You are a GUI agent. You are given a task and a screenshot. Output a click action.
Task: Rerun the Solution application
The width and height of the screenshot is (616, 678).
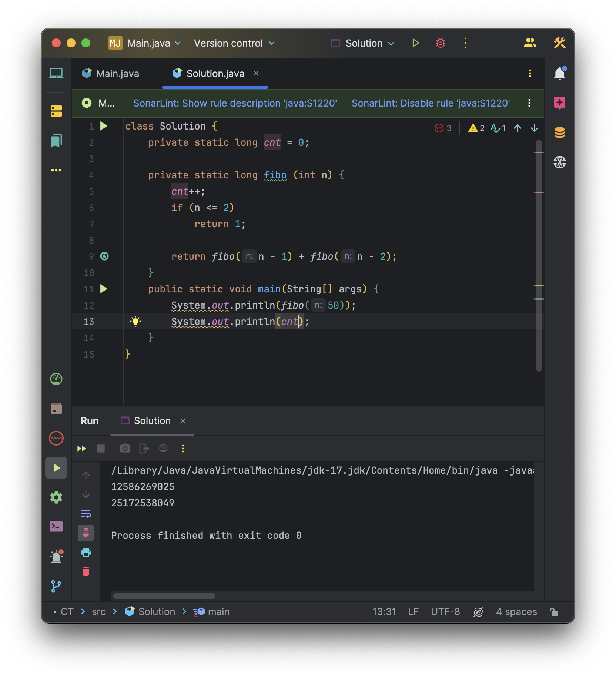81,449
